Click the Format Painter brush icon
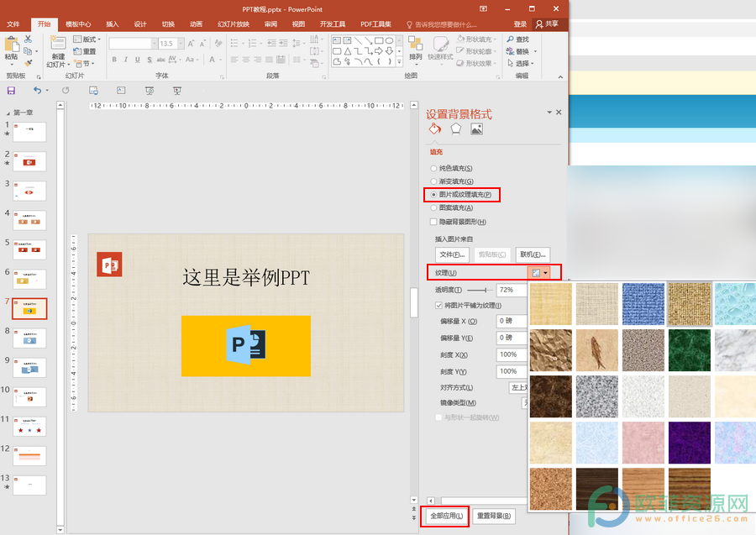Screen dimensions: 756x535 [28, 63]
